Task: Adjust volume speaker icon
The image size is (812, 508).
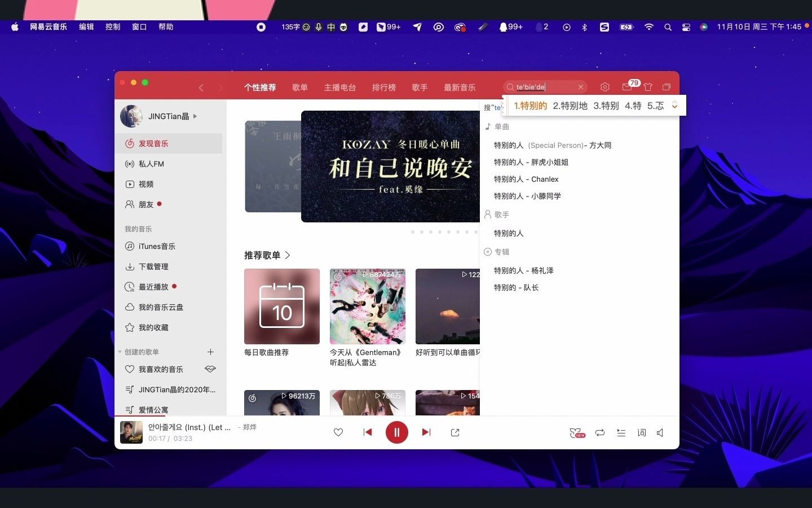Action: point(660,433)
